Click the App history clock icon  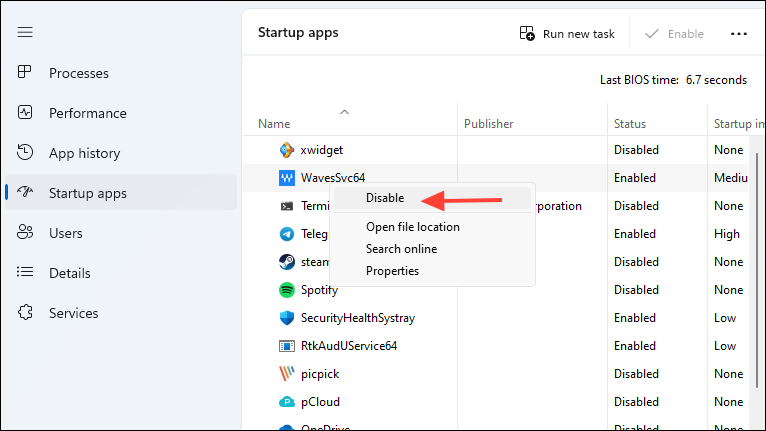point(24,152)
